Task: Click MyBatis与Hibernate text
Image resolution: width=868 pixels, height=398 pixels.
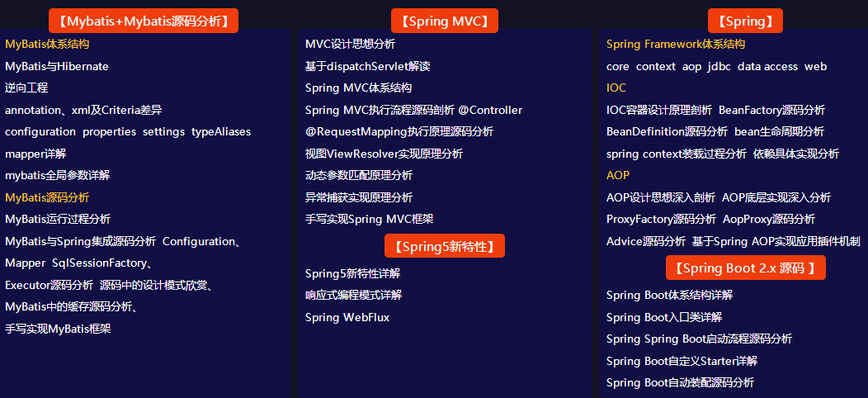Action: point(57,66)
